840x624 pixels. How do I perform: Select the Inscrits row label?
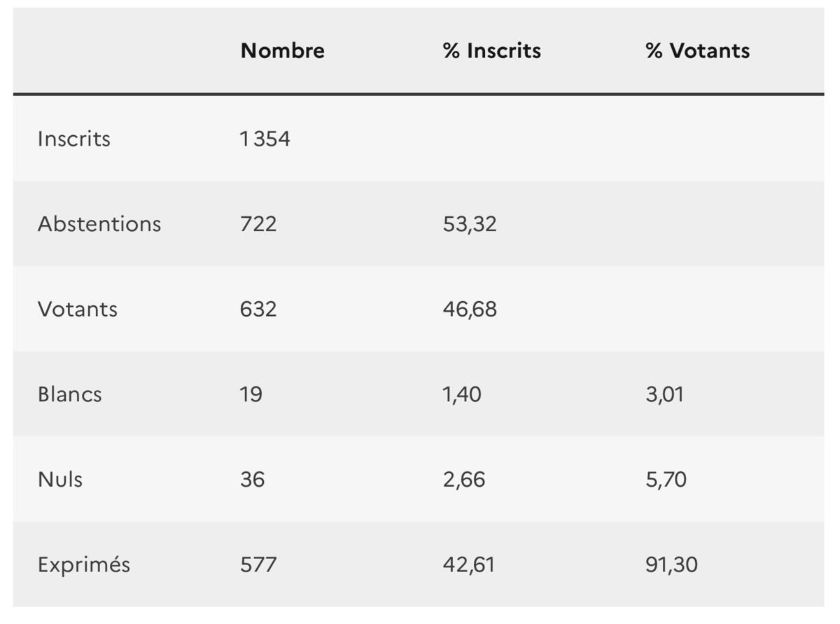(73, 139)
